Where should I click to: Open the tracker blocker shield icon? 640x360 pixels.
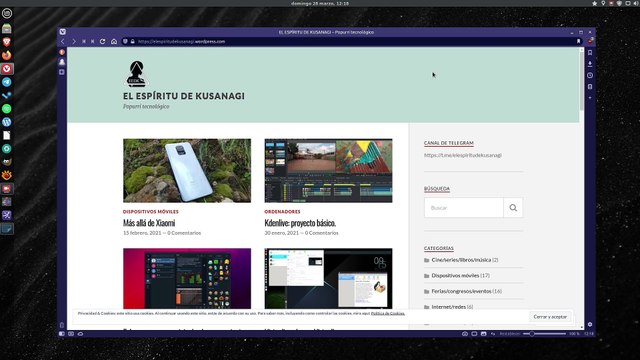pos(125,41)
